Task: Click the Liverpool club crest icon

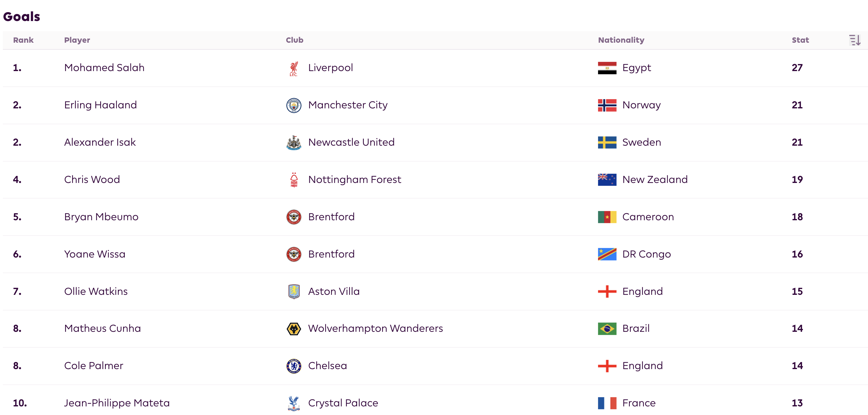Action: tap(294, 68)
